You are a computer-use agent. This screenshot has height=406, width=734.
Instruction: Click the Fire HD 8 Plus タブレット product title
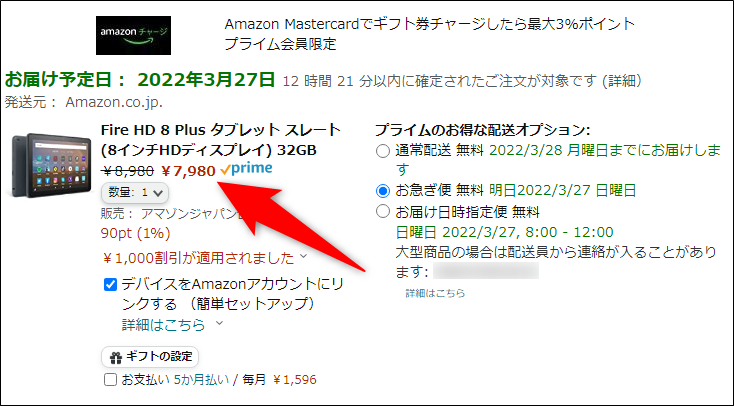221,140
